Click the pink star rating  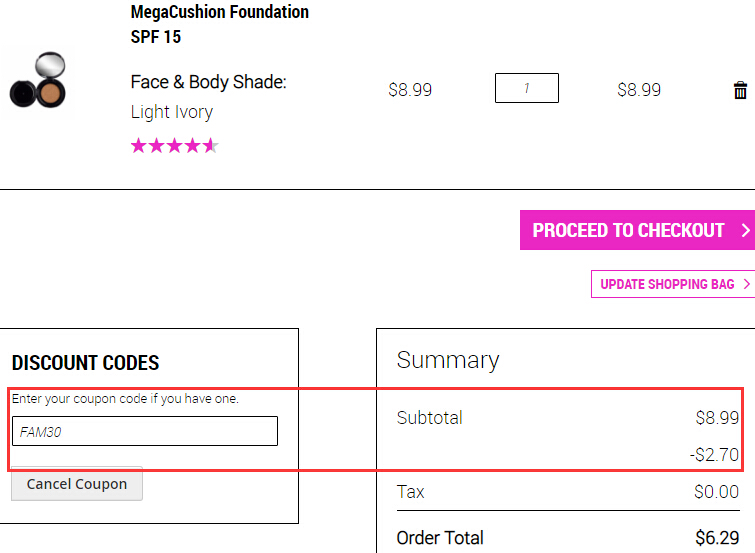[174, 145]
